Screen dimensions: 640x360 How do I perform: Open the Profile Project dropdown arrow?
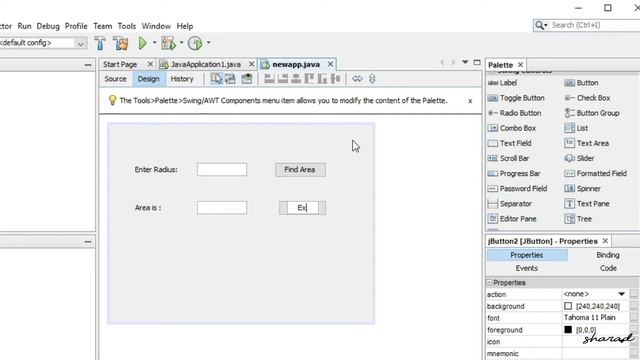click(x=209, y=42)
